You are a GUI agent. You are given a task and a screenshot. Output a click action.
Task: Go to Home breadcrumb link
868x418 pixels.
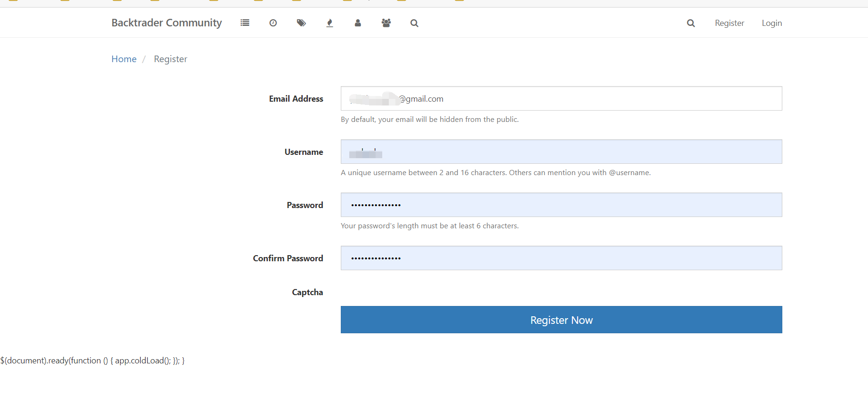click(124, 59)
